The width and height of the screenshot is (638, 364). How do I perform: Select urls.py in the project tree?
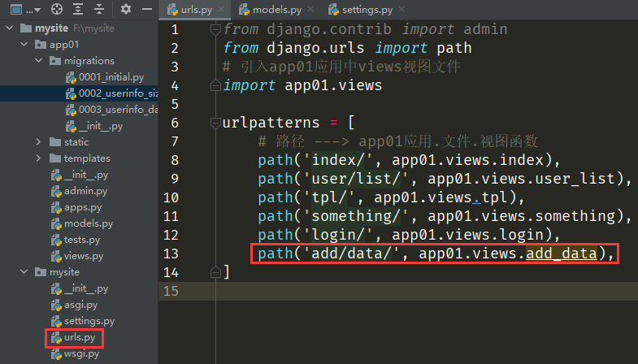coord(73,337)
